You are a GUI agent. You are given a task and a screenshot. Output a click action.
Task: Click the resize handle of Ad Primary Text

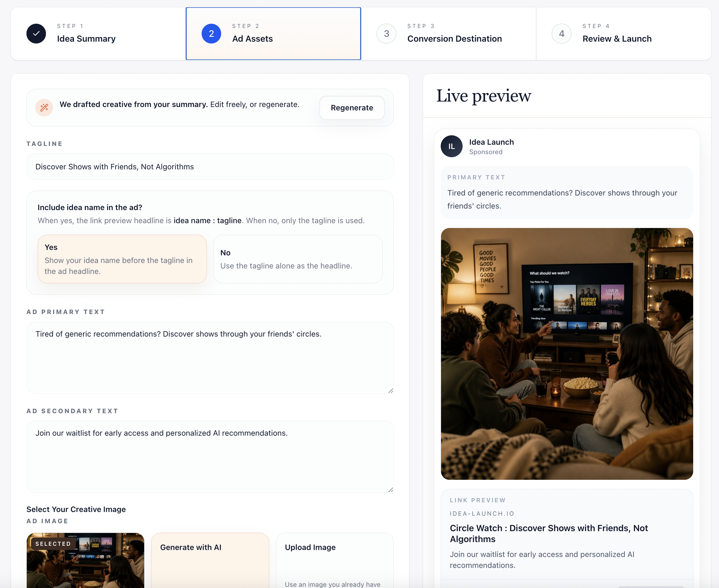point(391,391)
